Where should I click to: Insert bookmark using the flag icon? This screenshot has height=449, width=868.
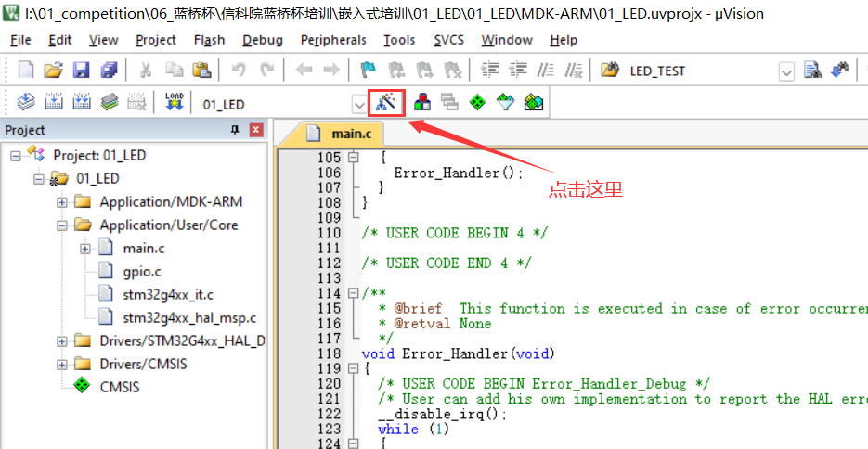point(368,71)
